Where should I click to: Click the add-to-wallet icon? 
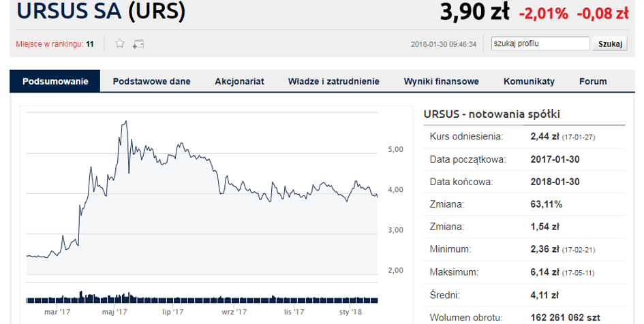[138, 44]
